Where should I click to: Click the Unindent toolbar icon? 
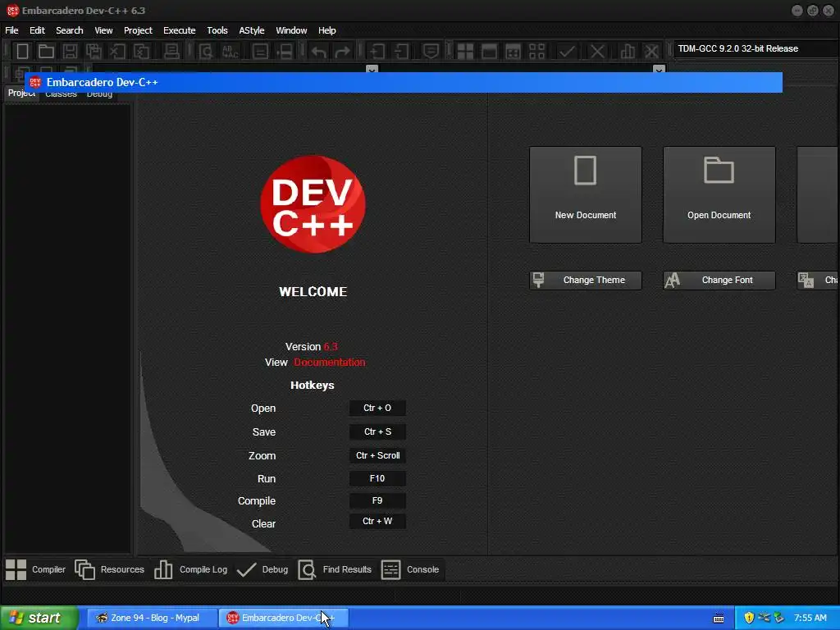point(400,52)
